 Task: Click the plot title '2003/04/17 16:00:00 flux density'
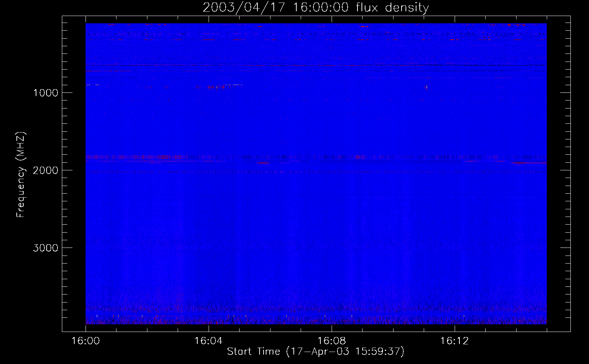pos(316,7)
